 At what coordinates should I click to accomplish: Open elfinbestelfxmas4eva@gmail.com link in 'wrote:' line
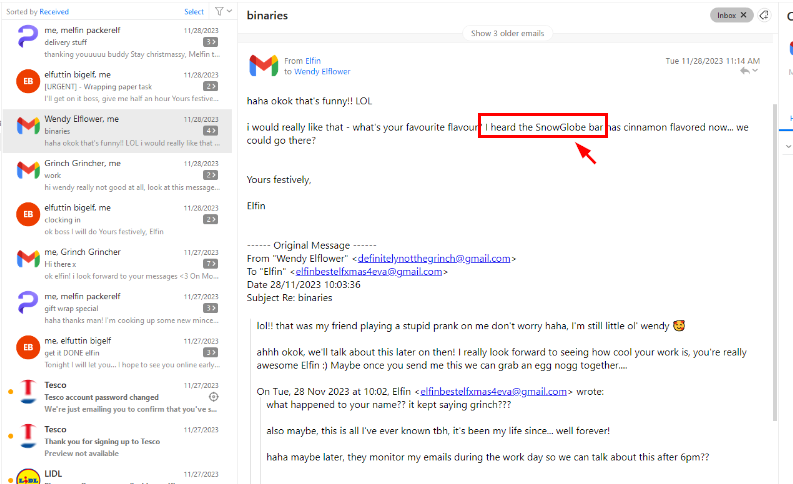[493, 391]
